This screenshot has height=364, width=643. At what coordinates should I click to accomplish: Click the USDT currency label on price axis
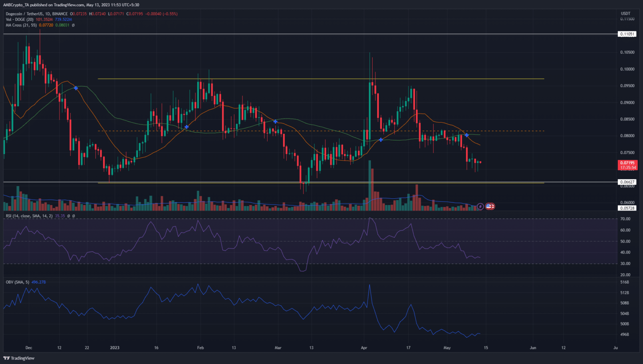[625, 13]
